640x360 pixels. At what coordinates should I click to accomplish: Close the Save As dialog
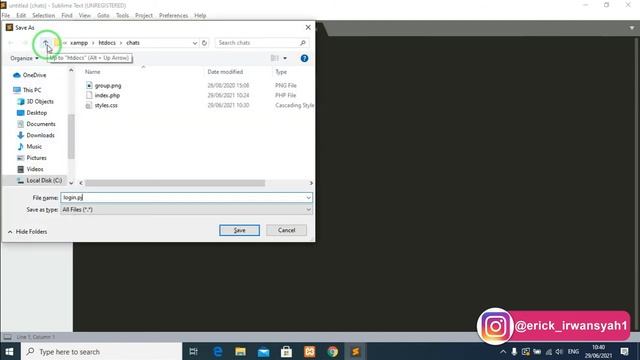[308, 27]
